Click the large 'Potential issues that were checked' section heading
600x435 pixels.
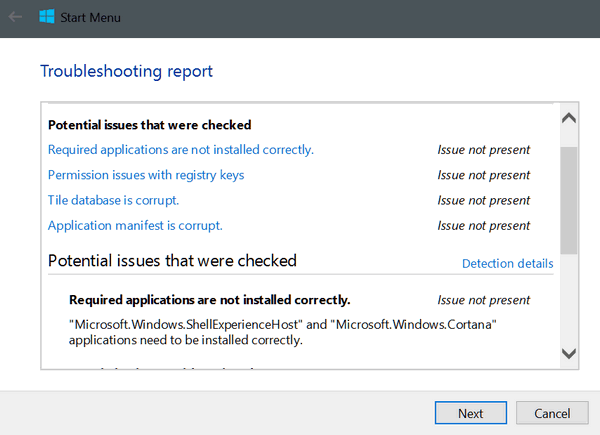[x=172, y=261]
